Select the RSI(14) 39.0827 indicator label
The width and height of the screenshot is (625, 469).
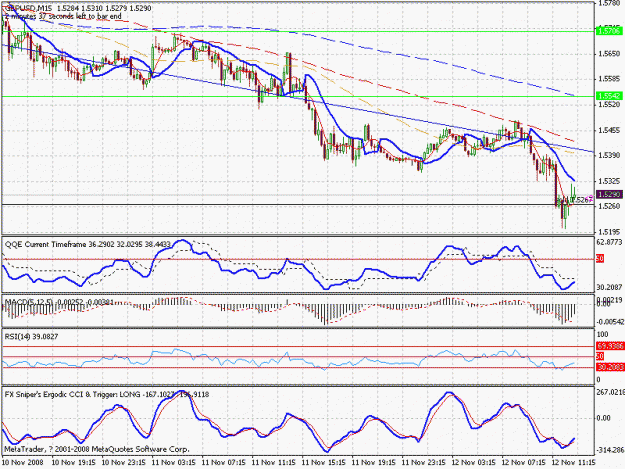coord(31,337)
